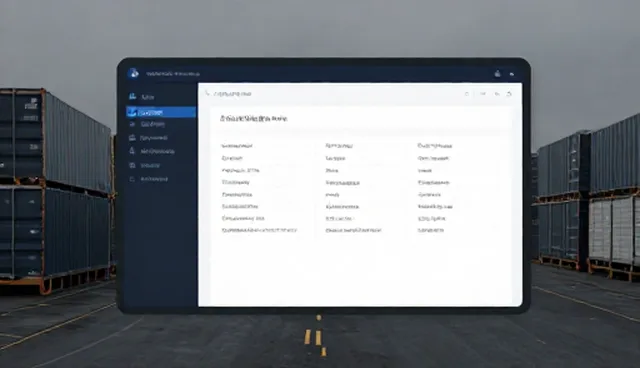Image resolution: width=640 pixels, height=368 pixels.
Task: Click the round app logo in header
Action: pyautogui.click(x=133, y=73)
